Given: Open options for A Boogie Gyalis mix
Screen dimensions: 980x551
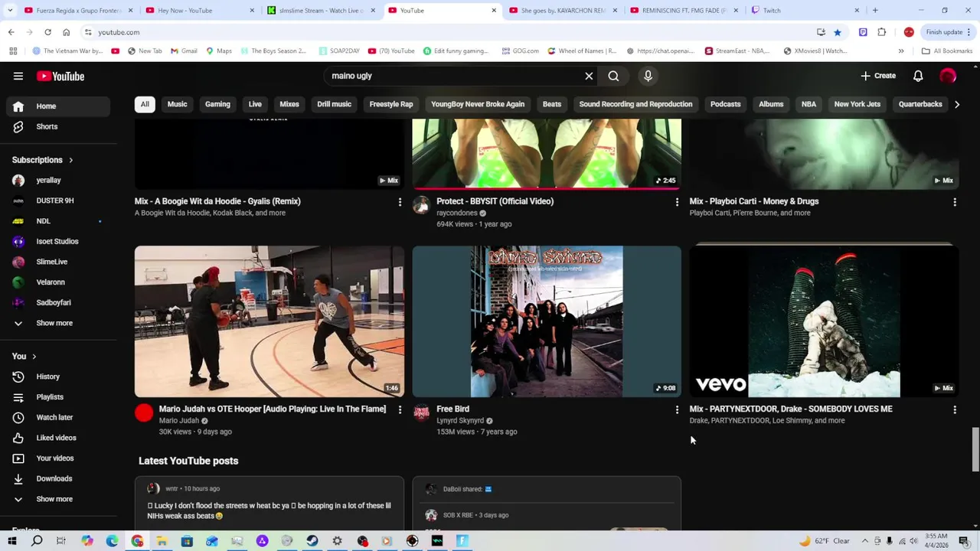Looking at the screenshot, I should coord(400,202).
